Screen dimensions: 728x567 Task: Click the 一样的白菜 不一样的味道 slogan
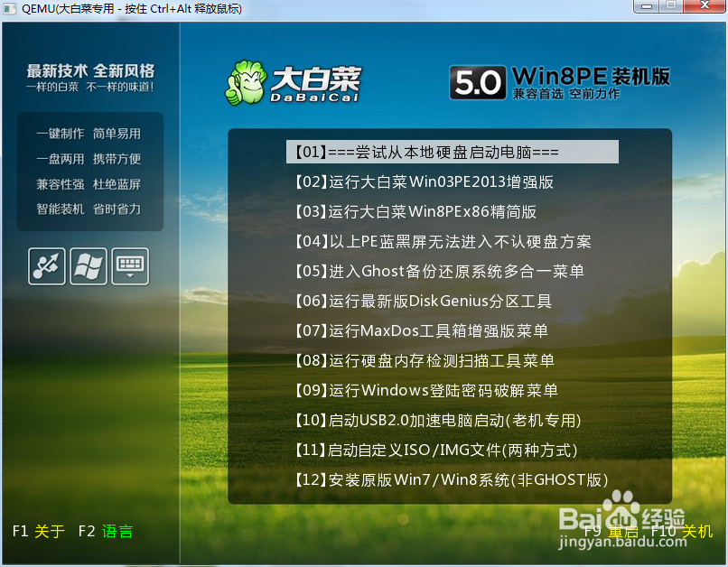(x=90, y=87)
